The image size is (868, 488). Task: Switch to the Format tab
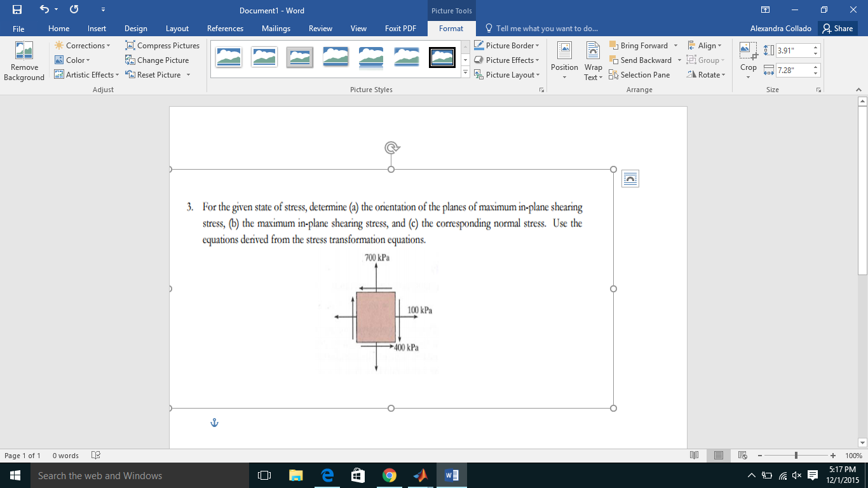pos(451,29)
